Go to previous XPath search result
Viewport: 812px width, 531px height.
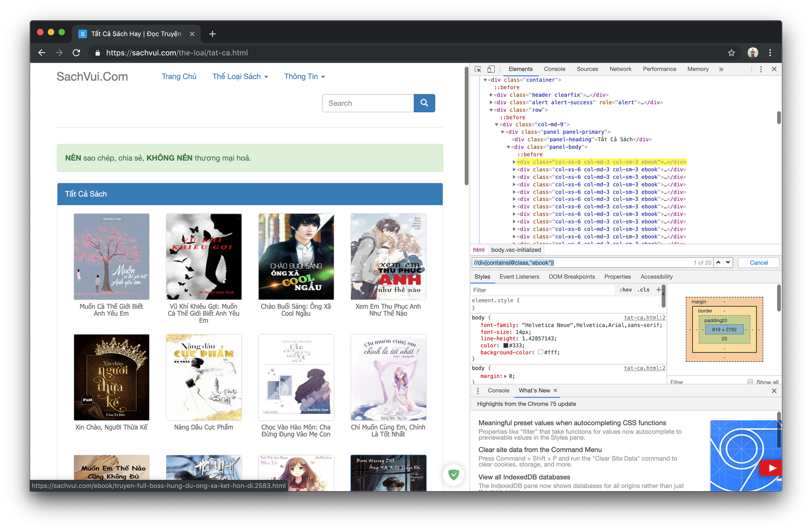coord(718,262)
